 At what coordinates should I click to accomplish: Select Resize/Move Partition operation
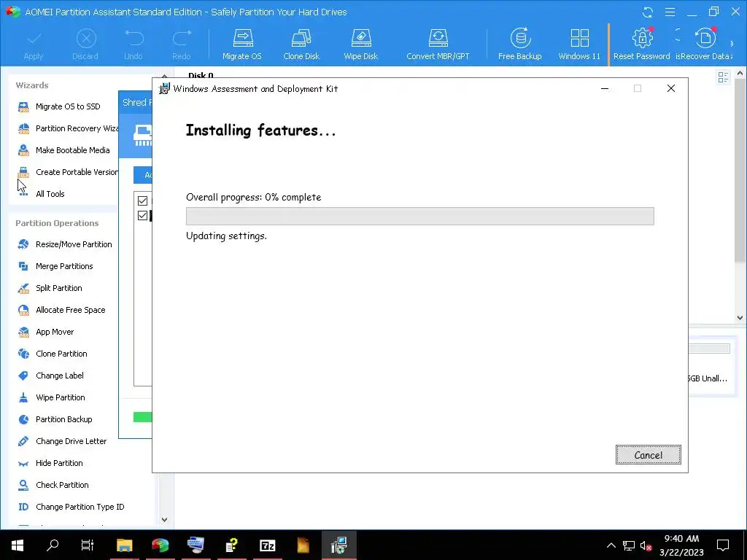click(65, 244)
